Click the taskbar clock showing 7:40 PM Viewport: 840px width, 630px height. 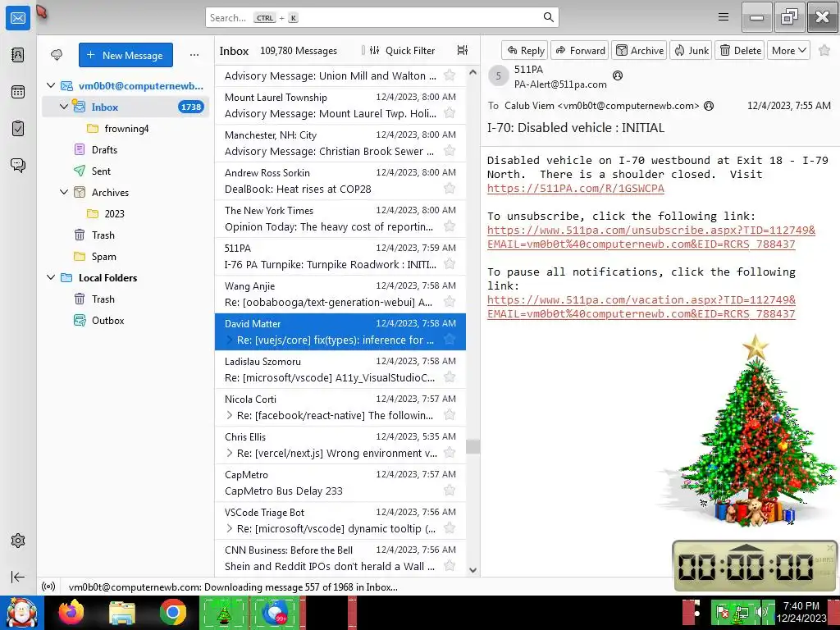pyautogui.click(x=801, y=612)
